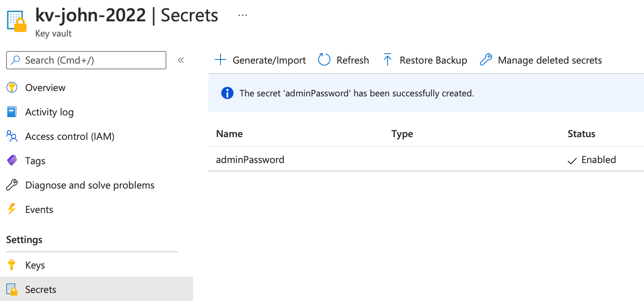Click the info icon in notification banner
Viewport: 644px width, 304px height.
(x=227, y=93)
